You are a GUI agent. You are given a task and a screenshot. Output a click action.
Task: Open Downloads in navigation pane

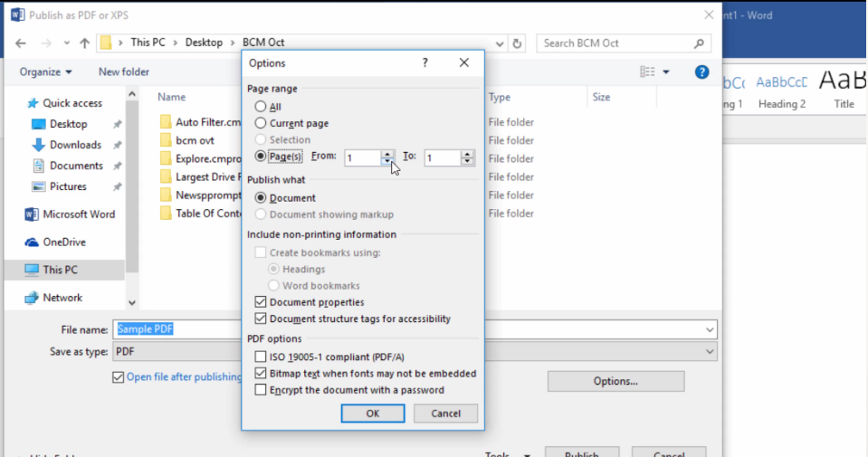pyautogui.click(x=66, y=145)
